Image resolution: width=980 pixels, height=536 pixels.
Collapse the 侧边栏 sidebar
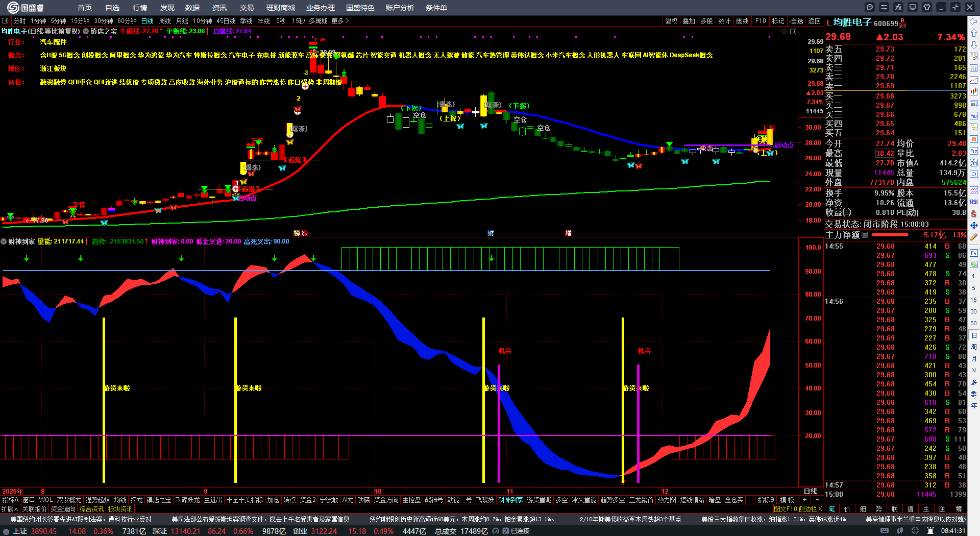pos(811,509)
